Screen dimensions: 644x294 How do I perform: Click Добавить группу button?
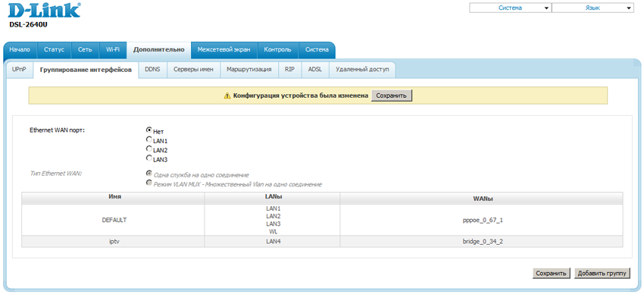pyautogui.click(x=602, y=273)
